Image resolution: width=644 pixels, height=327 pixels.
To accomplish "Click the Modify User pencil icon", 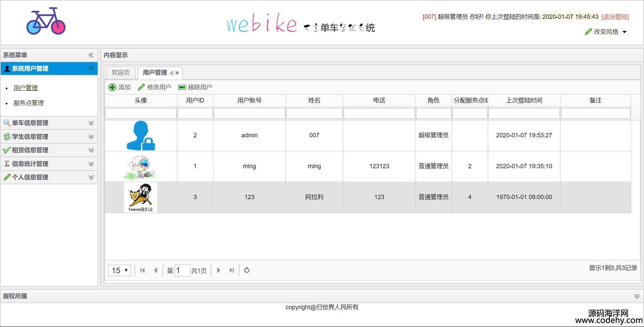I will (141, 87).
